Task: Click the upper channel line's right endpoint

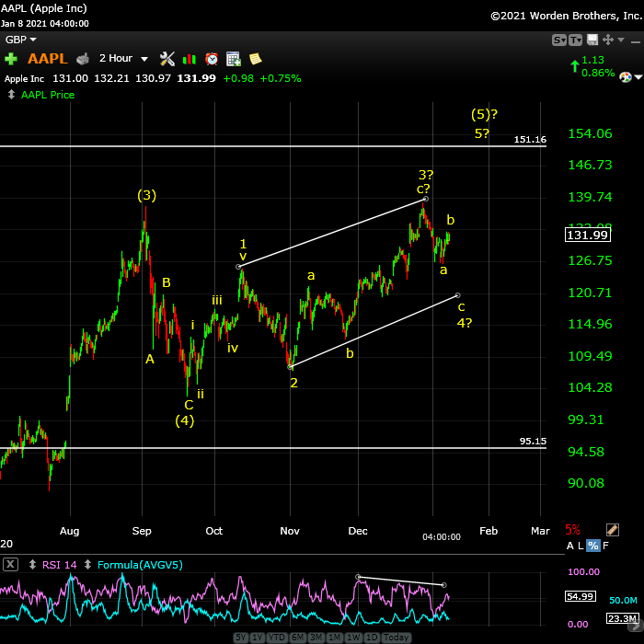Action: coord(426,199)
